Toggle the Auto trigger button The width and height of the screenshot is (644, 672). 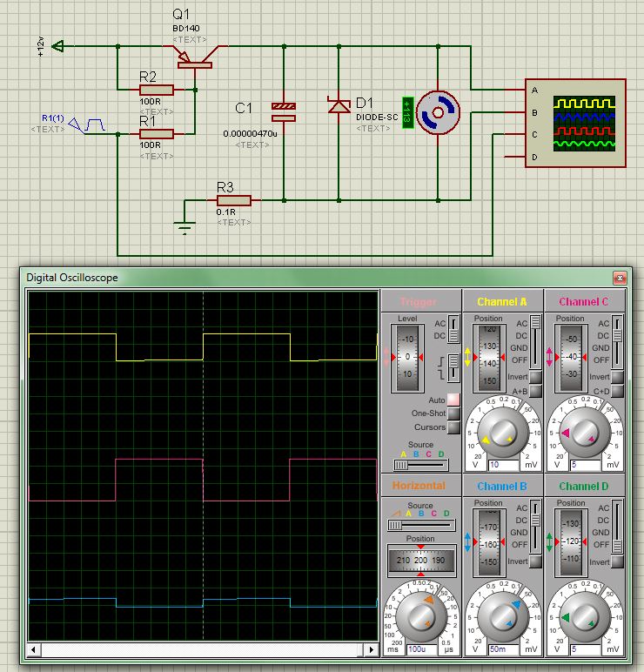[453, 400]
